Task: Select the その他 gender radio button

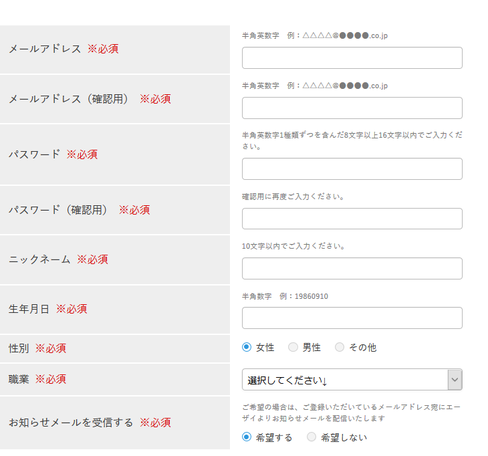Action: 340,347
